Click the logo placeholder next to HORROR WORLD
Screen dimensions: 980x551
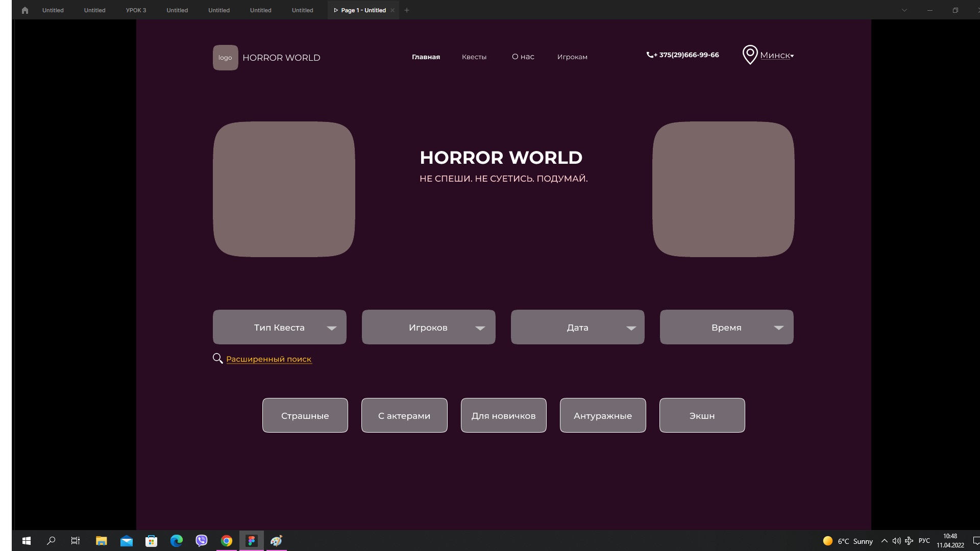[225, 58]
